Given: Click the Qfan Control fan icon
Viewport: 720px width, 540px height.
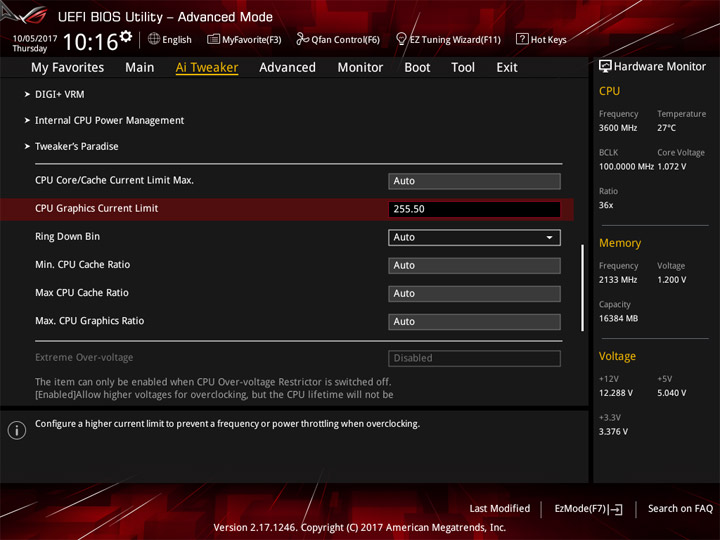Looking at the screenshot, I should (x=302, y=39).
